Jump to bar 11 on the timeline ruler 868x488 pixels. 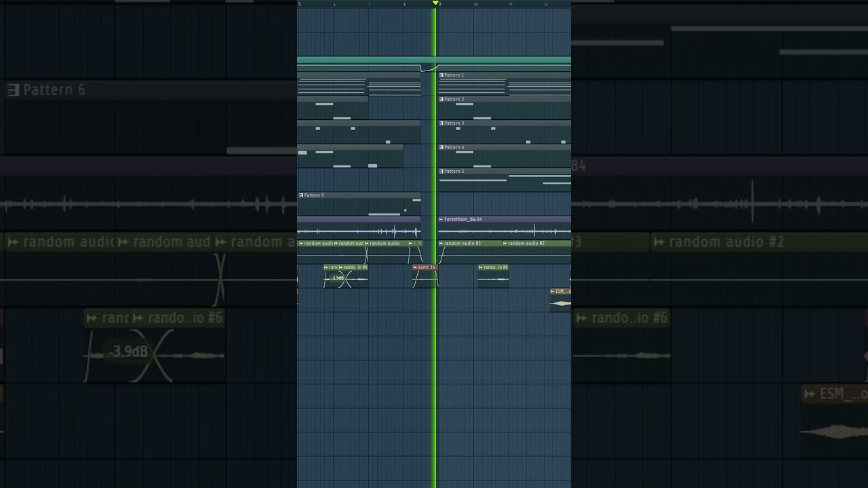511,4
